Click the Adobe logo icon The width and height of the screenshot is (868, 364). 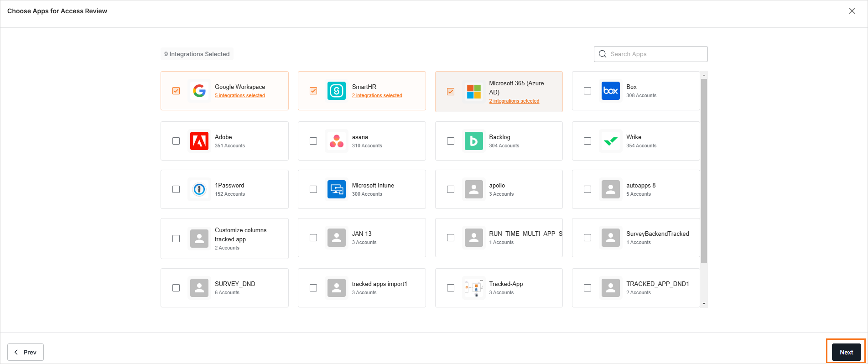[x=199, y=141]
